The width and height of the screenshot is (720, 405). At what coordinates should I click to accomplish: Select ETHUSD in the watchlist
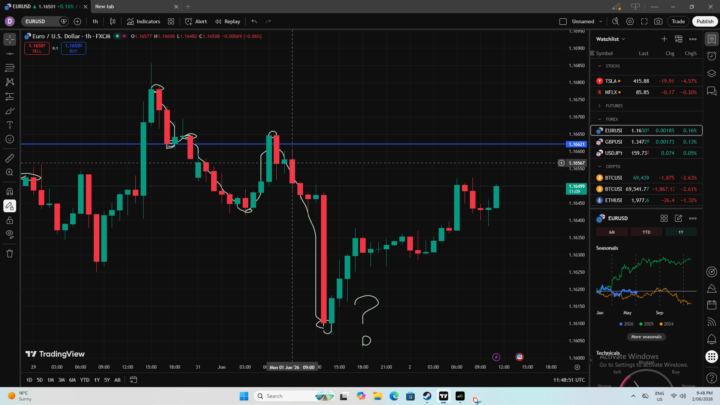click(x=646, y=200)
